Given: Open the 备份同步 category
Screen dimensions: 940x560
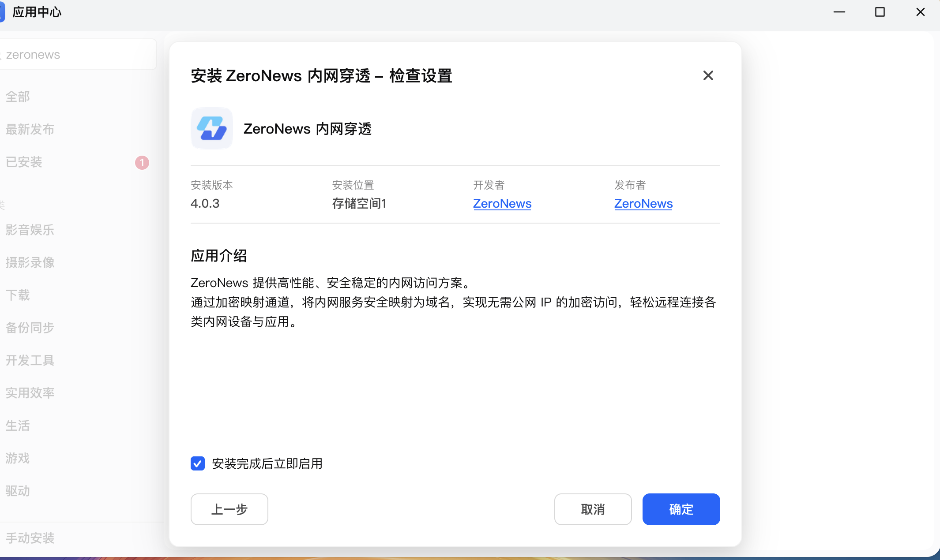Looking at the screenshot, I should tap(30, 328).
